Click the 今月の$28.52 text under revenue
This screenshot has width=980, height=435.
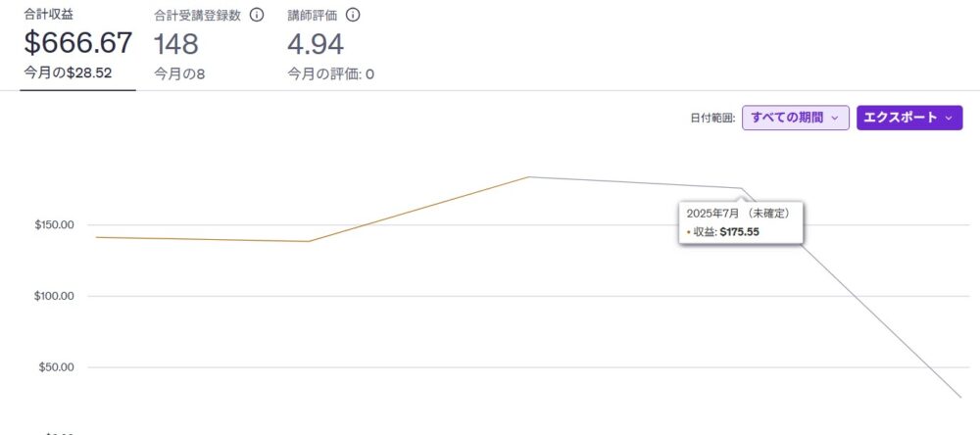coord(68,72)
